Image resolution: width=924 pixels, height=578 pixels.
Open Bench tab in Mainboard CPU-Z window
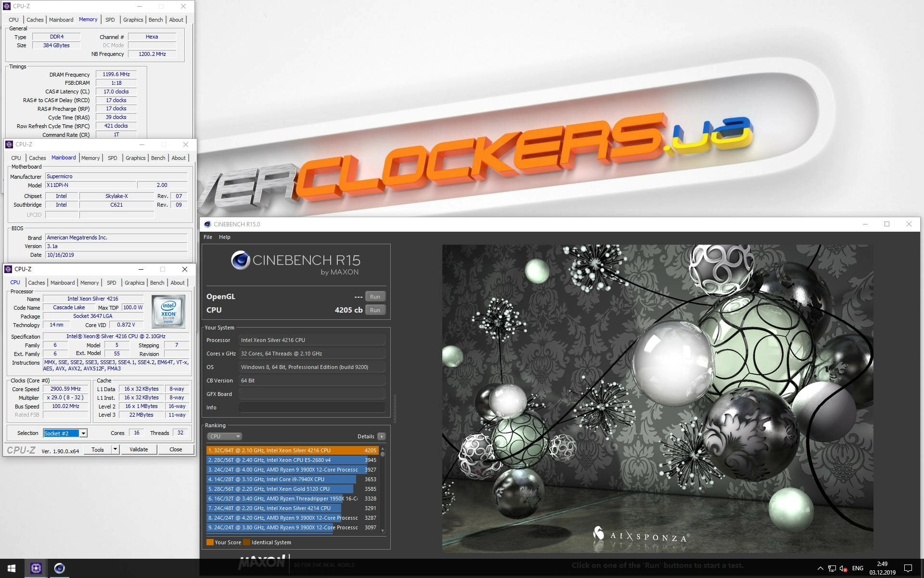click(158, 158)
